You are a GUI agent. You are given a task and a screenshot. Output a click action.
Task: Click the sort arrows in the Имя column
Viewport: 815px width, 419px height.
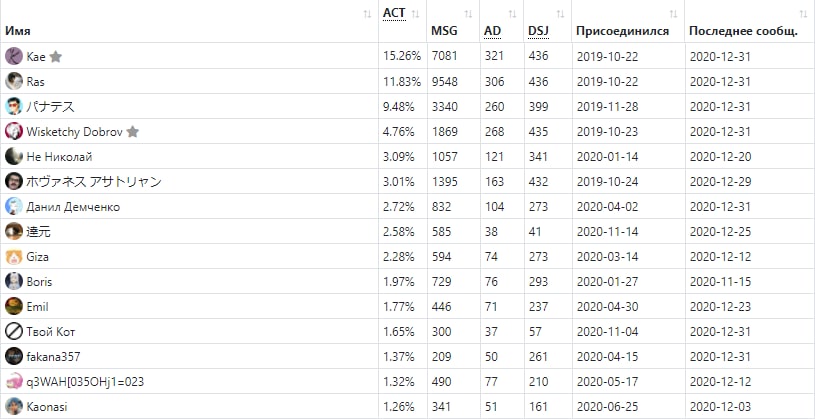(x=367, y=14)
